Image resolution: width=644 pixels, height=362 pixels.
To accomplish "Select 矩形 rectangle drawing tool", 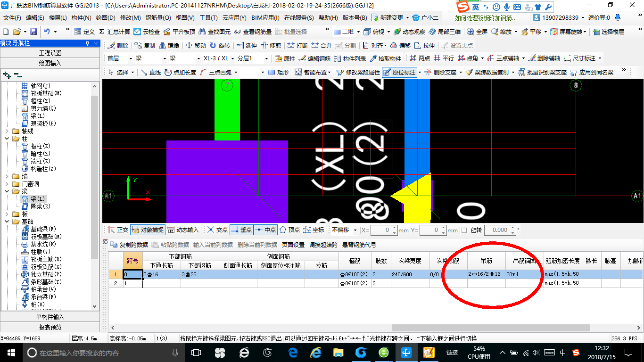I will (278, 72).
